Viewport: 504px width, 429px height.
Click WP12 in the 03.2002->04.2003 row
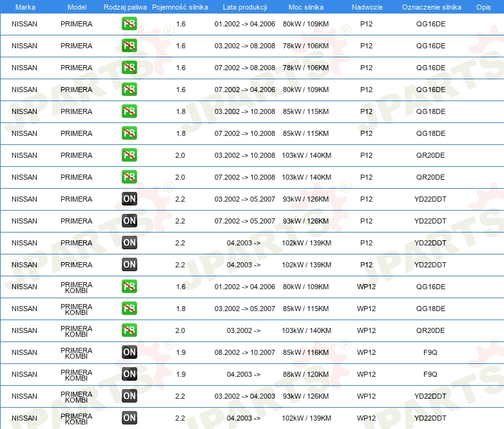click(366, 396)
